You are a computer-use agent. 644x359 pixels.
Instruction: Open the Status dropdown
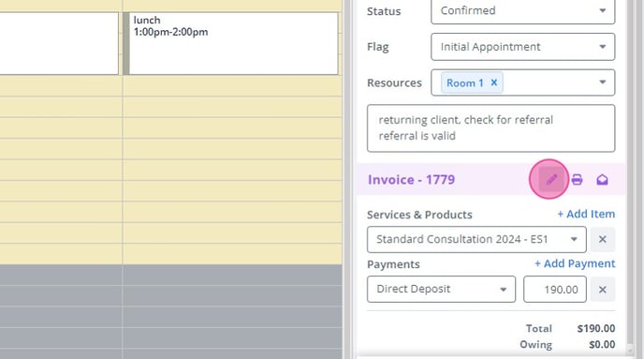coord(523,10)
